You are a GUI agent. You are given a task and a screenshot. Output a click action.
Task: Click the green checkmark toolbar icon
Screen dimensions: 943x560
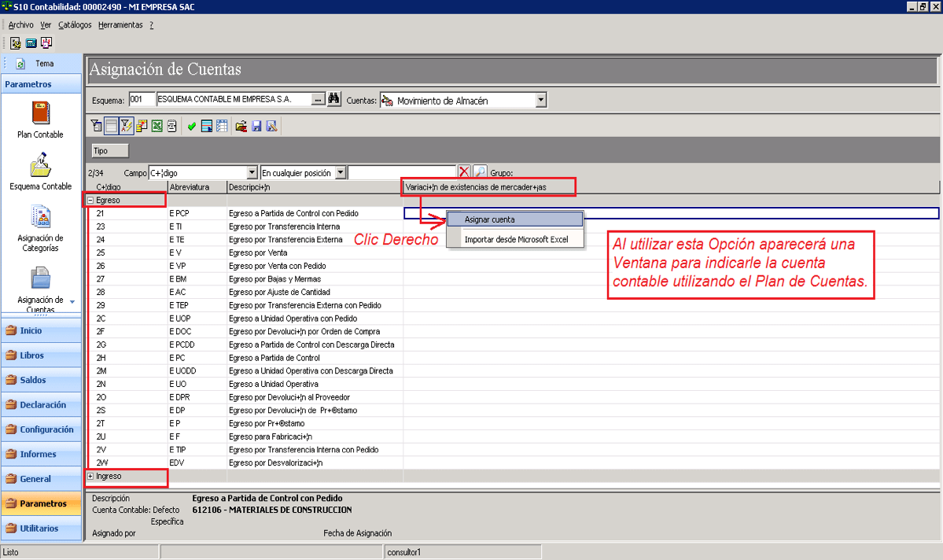click(x=191, y=126)
